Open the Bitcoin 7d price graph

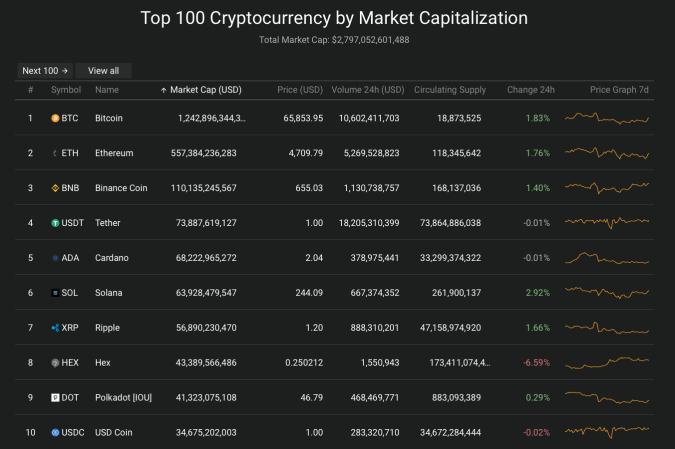[607, 118]
